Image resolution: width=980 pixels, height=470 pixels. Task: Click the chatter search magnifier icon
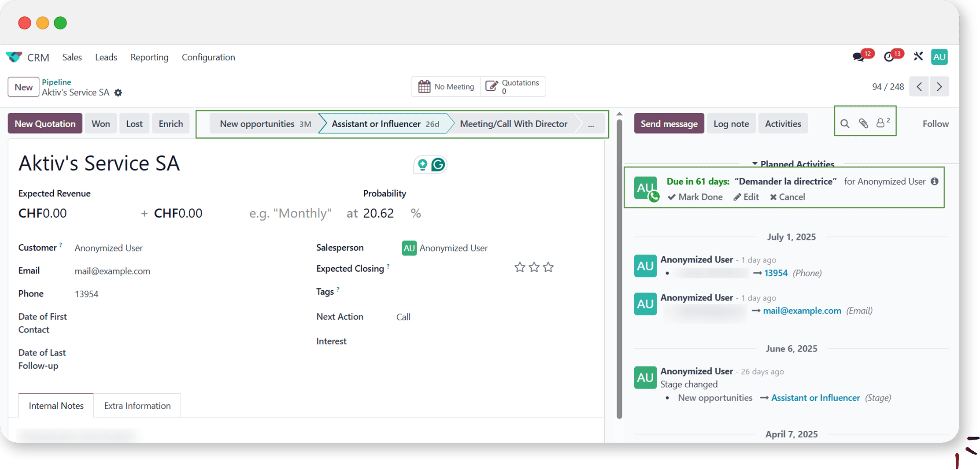[844, 124]
